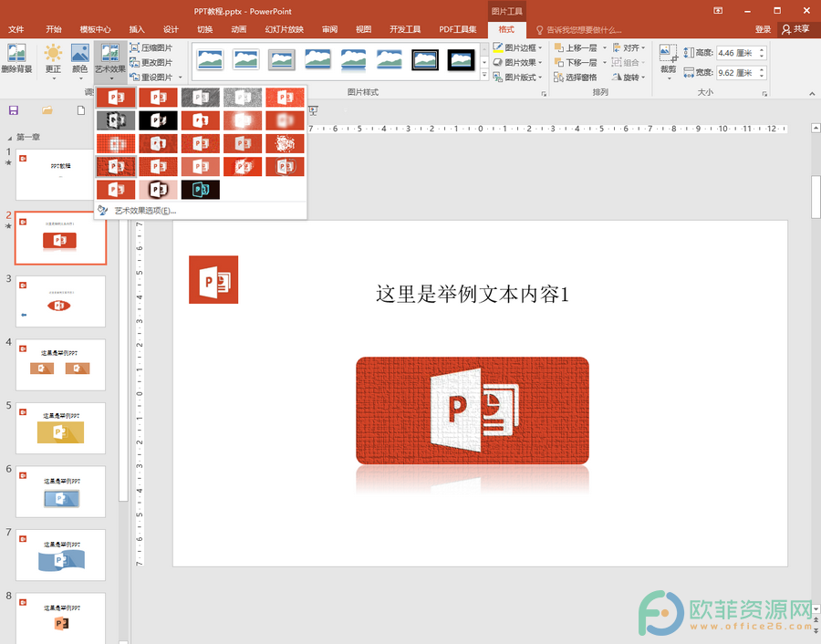Screen dimensions: 821x644
Task: Open 图片版式 picture layout menu
Action: (517, 77)
